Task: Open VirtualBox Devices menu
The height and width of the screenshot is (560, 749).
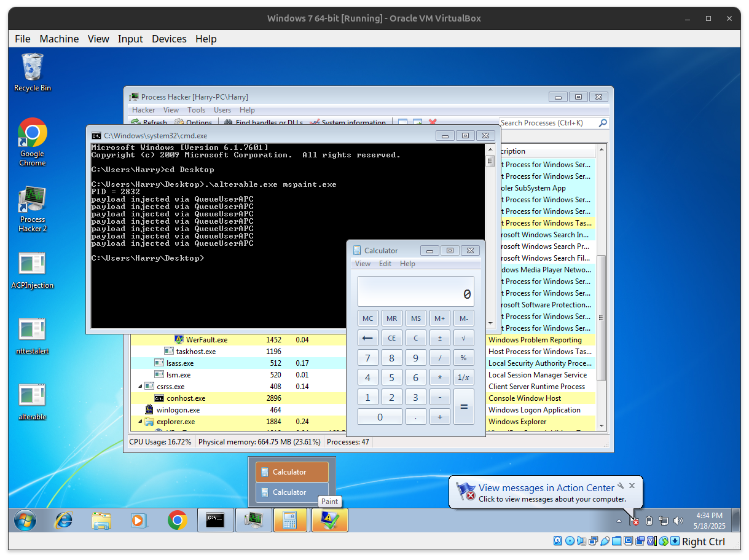Action: (169, 39)
